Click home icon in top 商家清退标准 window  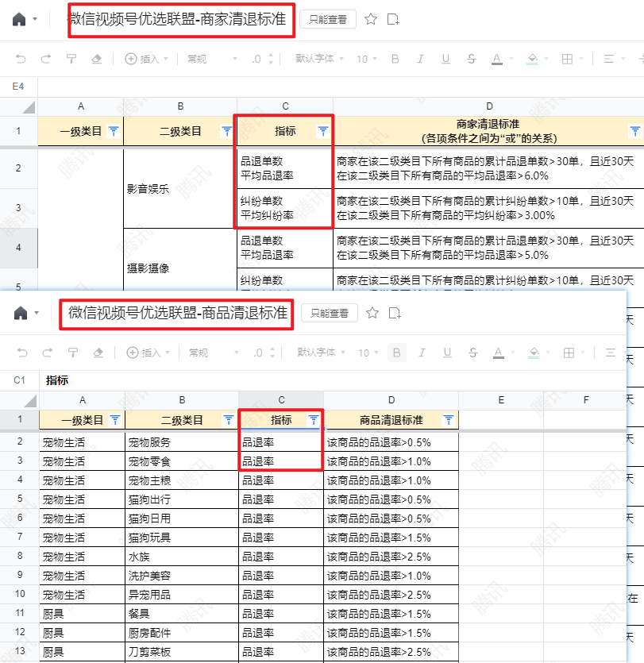click(19, 19)
